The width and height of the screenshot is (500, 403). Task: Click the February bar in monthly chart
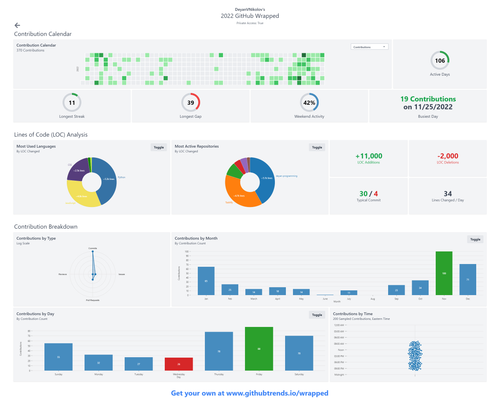(x=230, y=290)
